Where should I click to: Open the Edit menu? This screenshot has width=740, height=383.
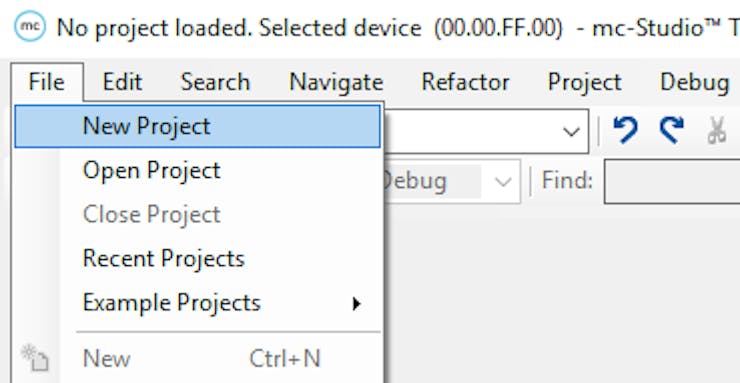[122, 82]
